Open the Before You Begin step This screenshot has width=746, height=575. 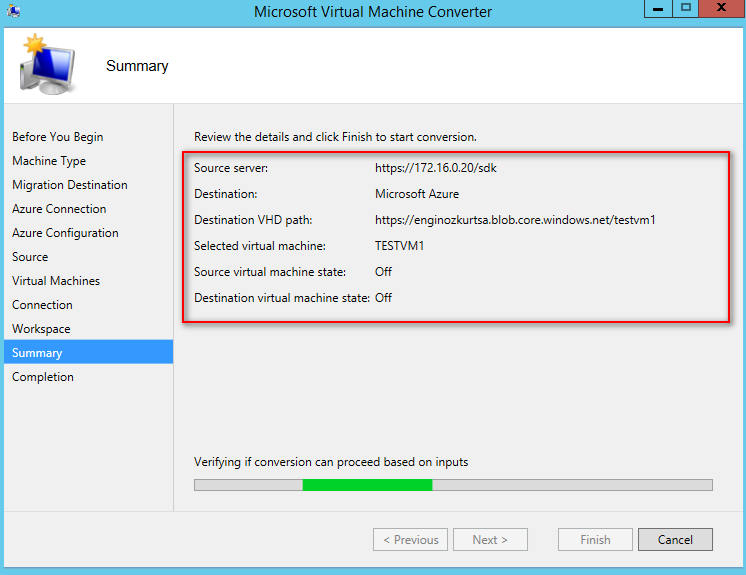click(58, 137)
